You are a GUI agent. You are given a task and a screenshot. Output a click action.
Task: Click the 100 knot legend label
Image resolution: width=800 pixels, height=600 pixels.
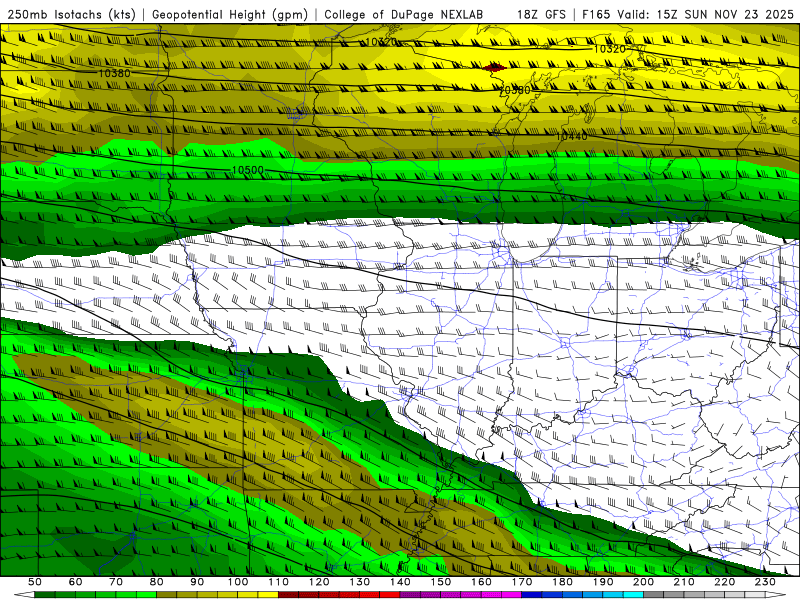(238, 582)
